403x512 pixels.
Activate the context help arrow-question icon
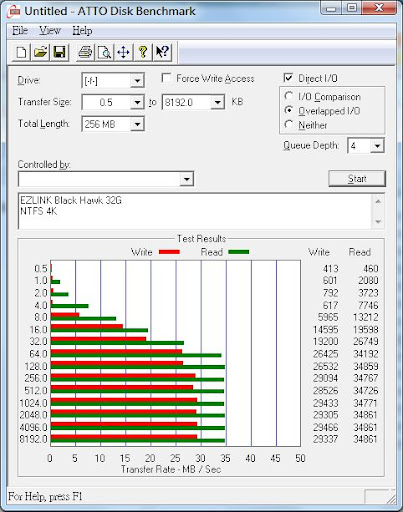pos(162,52)
